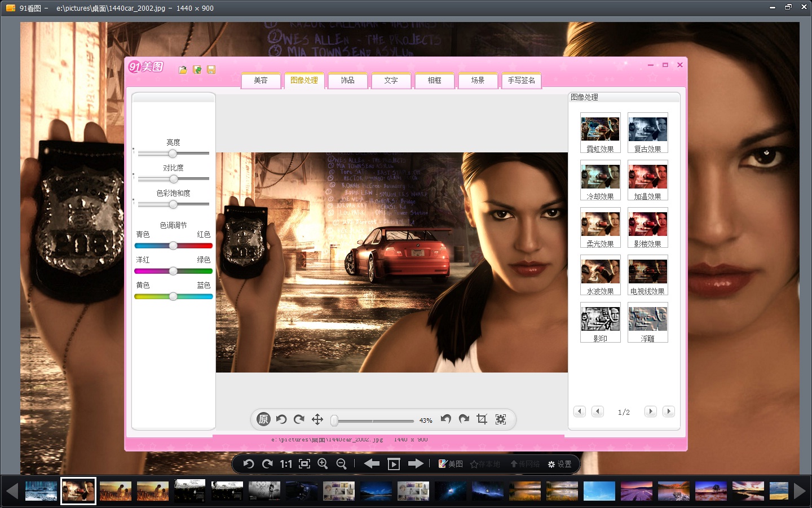Image resolution: width=812 pixels, height=508 pixels.
Task: Go to next image in viewer toolbar
Action: click(416, 464)
